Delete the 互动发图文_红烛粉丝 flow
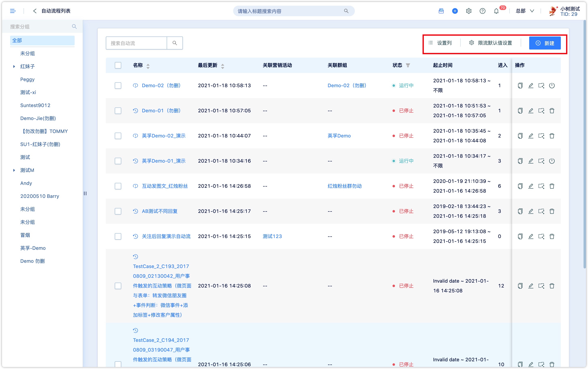Image resolution: width=588 pixels, height=369 pixels. point(552,186)
